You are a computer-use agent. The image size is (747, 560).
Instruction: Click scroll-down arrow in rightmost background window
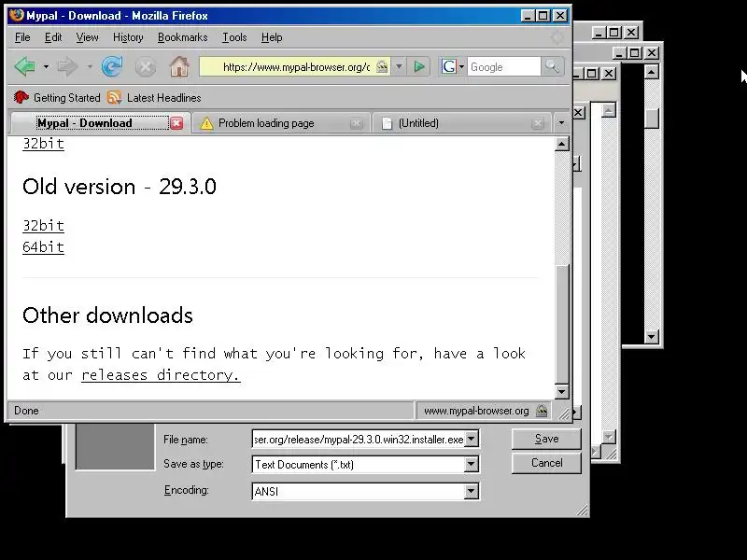click(x=652, y=337)
